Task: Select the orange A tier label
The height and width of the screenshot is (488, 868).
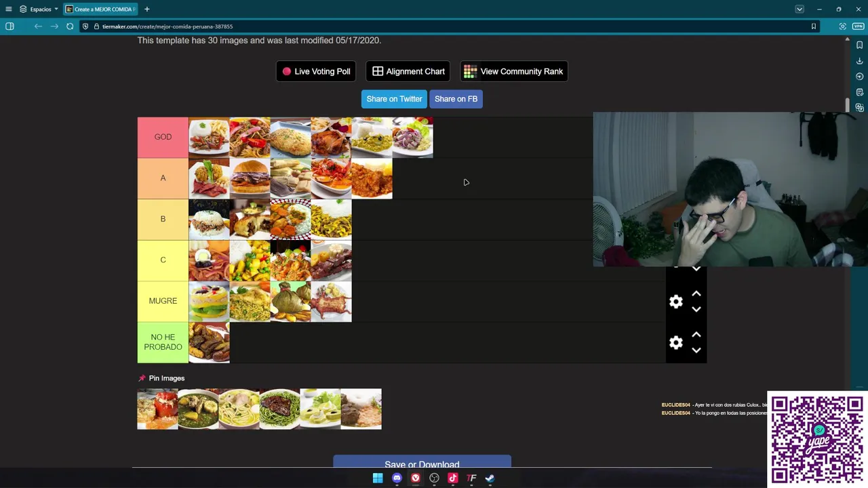Action: (x=163, y=178)
